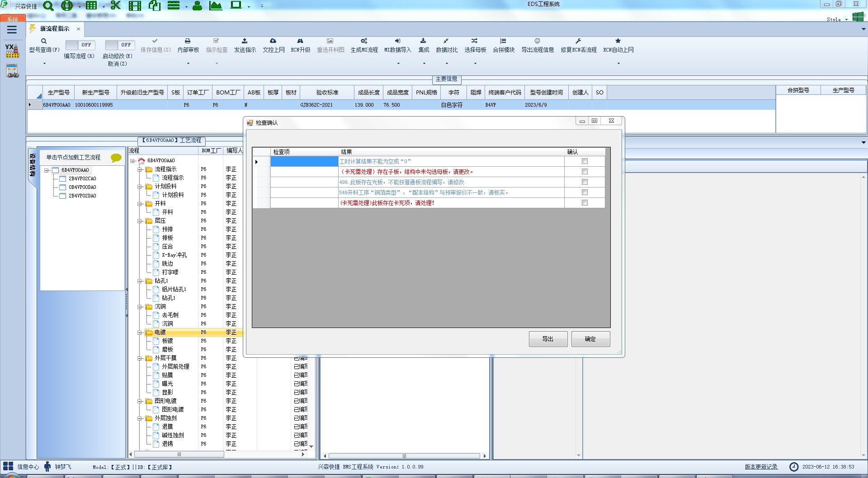Collapse the 6B4VP00AA0 root in 设备结构 tree
868x478 pixels.
(47, 170)
